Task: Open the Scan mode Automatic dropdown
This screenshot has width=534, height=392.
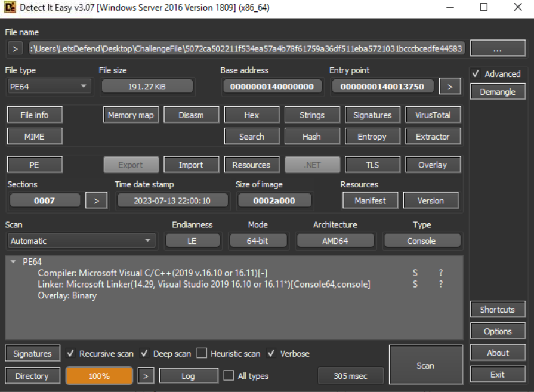Action: (x=80, y=241)
